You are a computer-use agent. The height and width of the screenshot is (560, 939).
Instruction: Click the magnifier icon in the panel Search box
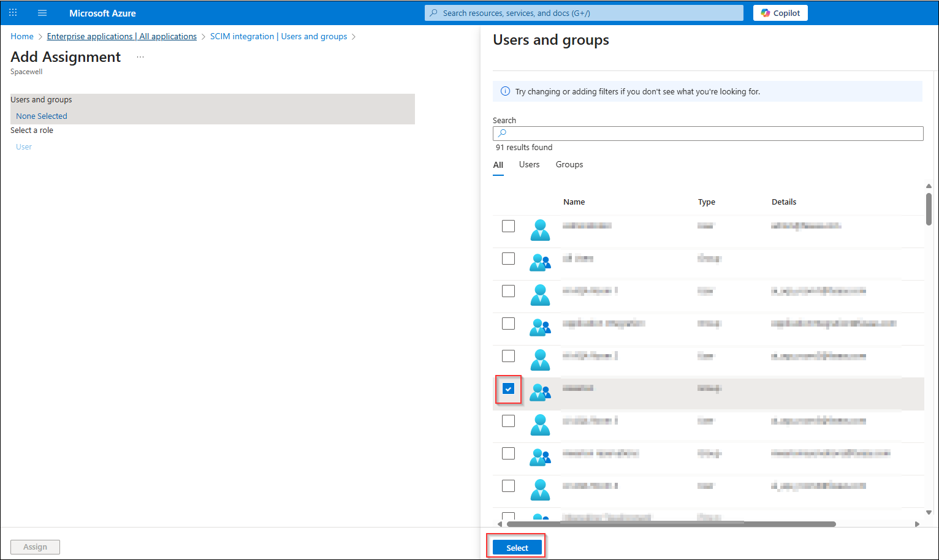click(x=502, y=133)
